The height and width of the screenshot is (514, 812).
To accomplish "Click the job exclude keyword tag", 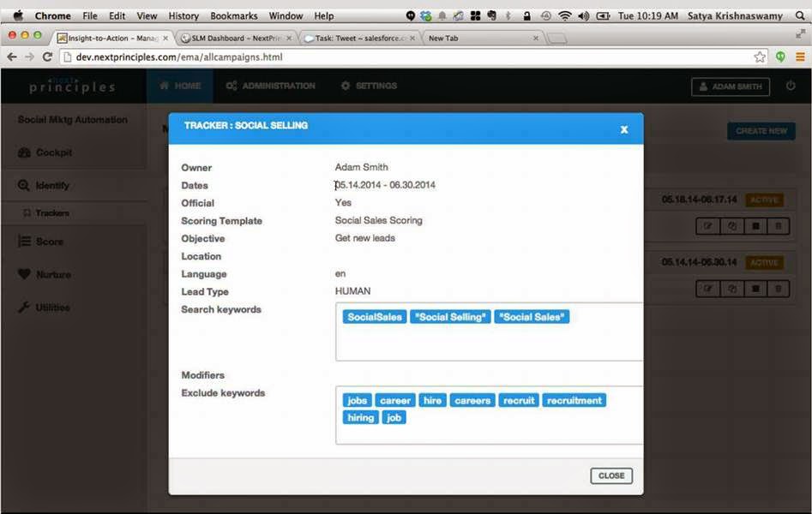I will (394, 418).
